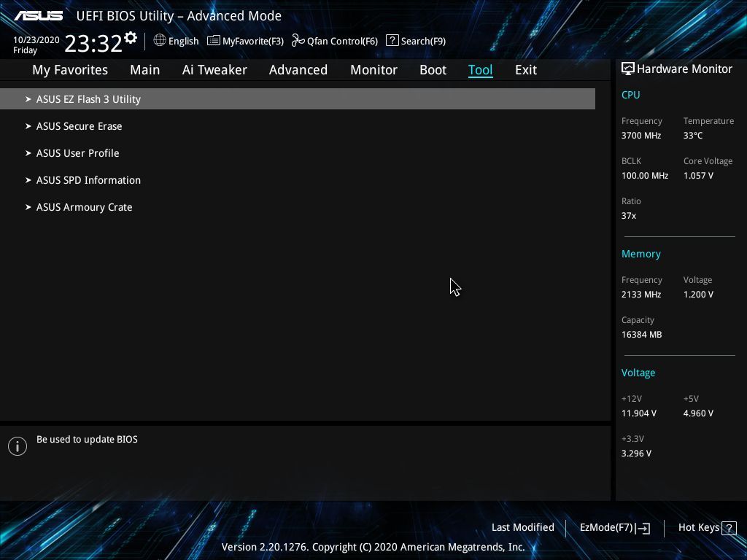Expand arrow for ASUS EZ Flash 3 Utility
This screenshot has height=560, width=747.
click(x=28, y=99)
